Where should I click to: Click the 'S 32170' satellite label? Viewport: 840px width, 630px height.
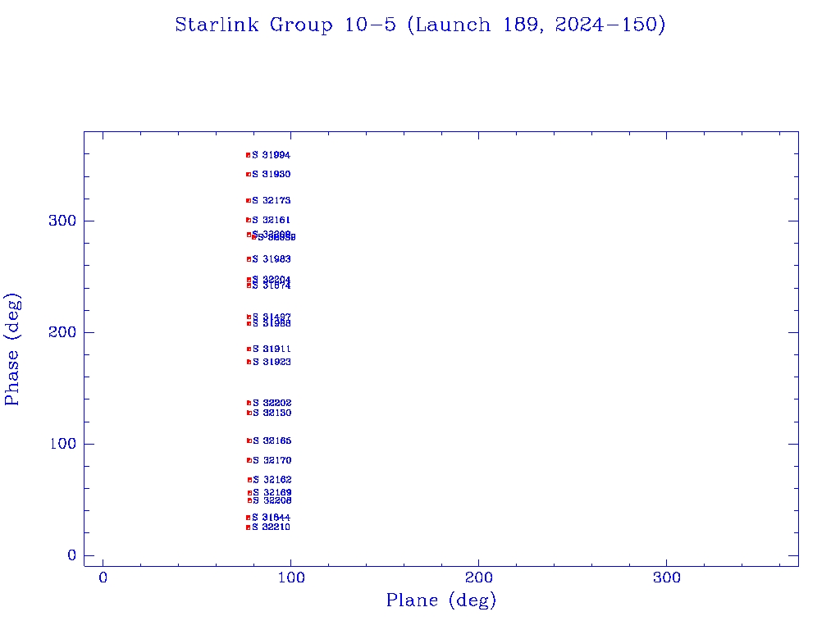[x=272, y=460]
